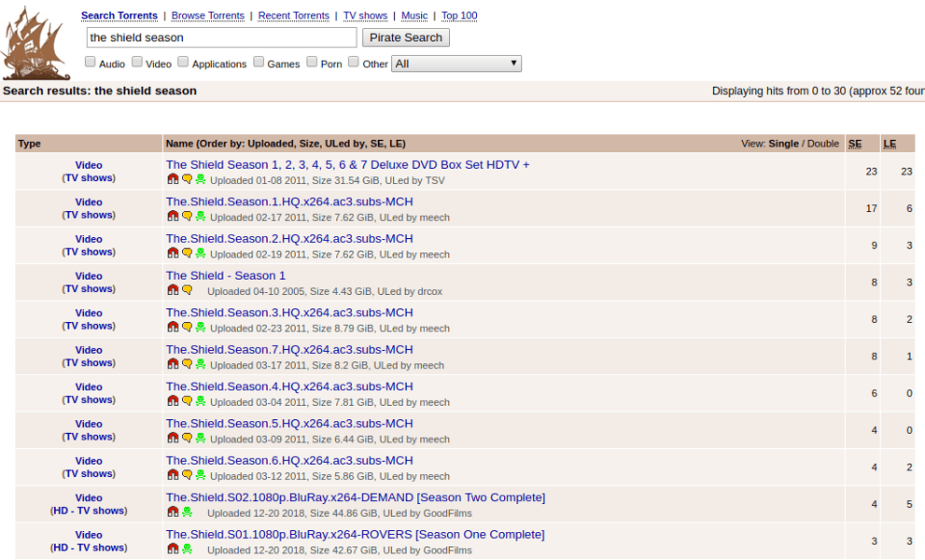The width and height of the screenshot is (925, 560).
Task: Open Recent Torrents in top navigation
Action: tap(294, 15)
